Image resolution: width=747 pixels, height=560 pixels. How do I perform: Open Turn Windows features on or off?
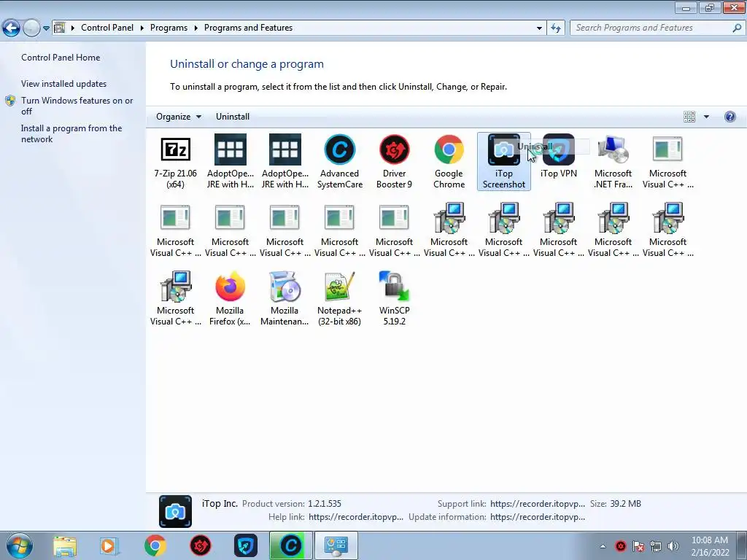pyautogui.click(x=77, y=106)
